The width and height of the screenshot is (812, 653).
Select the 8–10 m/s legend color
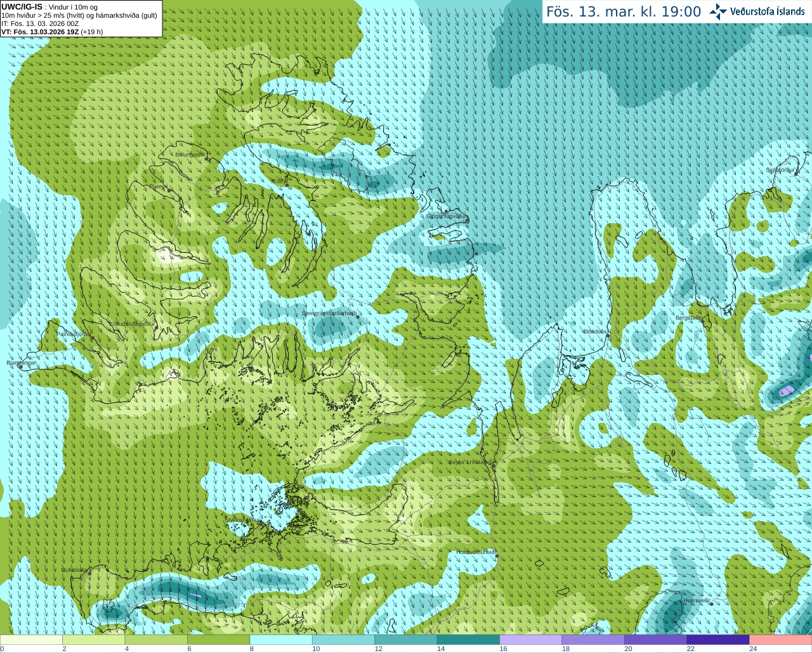(281, 640)
